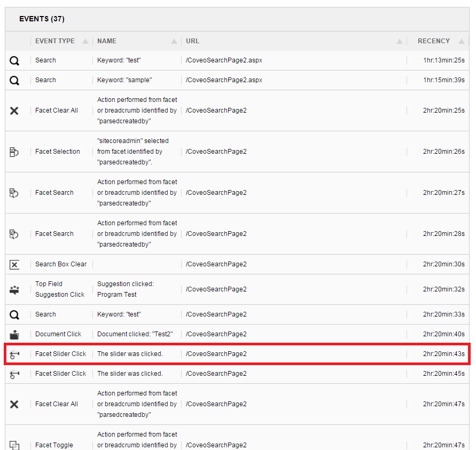Click the Top Field Suggestion Click icon

13,289
